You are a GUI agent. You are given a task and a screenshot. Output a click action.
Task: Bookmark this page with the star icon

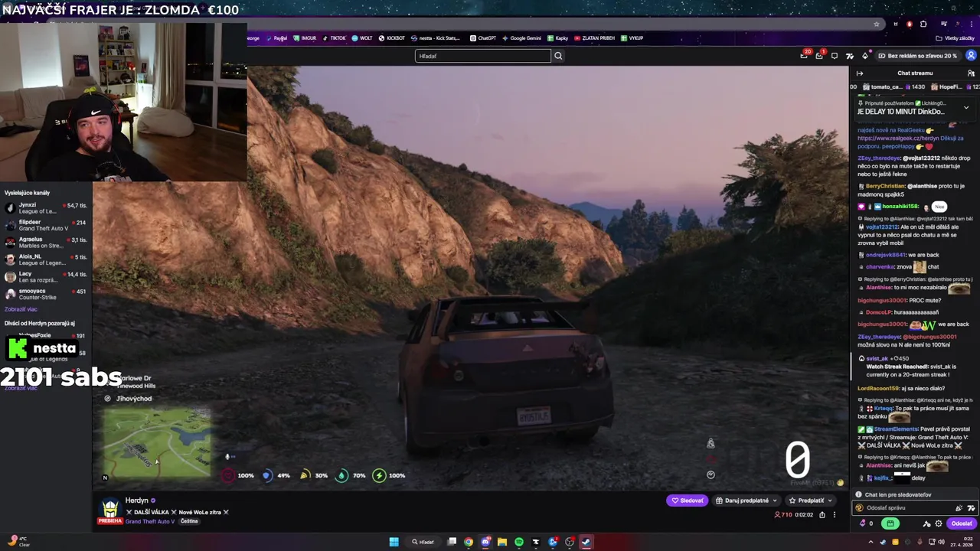pyautogui.click(x=877, y=24)
